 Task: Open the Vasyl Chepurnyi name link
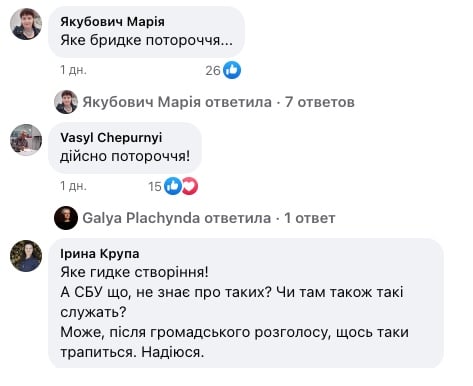111,138
